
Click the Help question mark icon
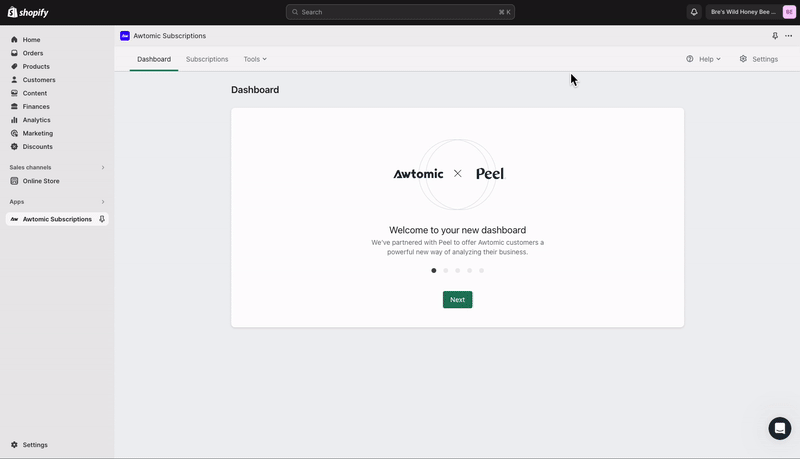[x=690, y=59]
